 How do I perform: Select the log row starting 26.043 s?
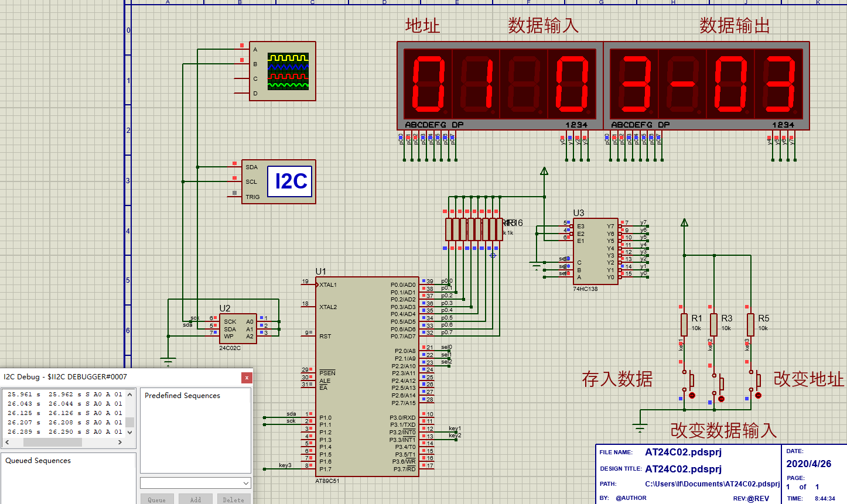(64, 404)
